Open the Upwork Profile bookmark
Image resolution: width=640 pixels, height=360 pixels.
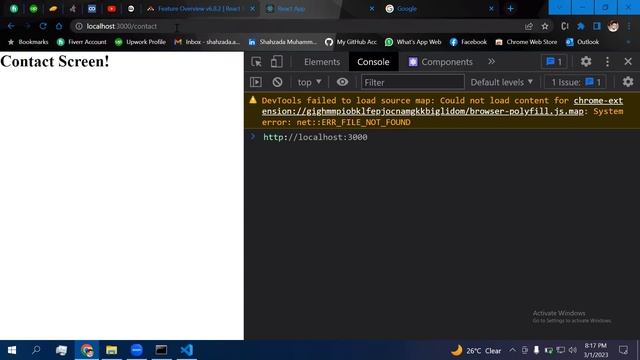pos(140,42)
